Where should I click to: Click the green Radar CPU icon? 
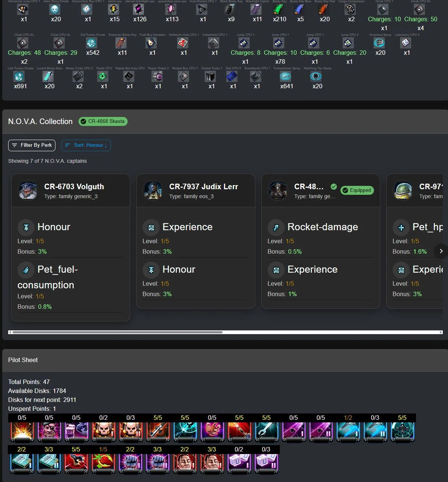103,76
